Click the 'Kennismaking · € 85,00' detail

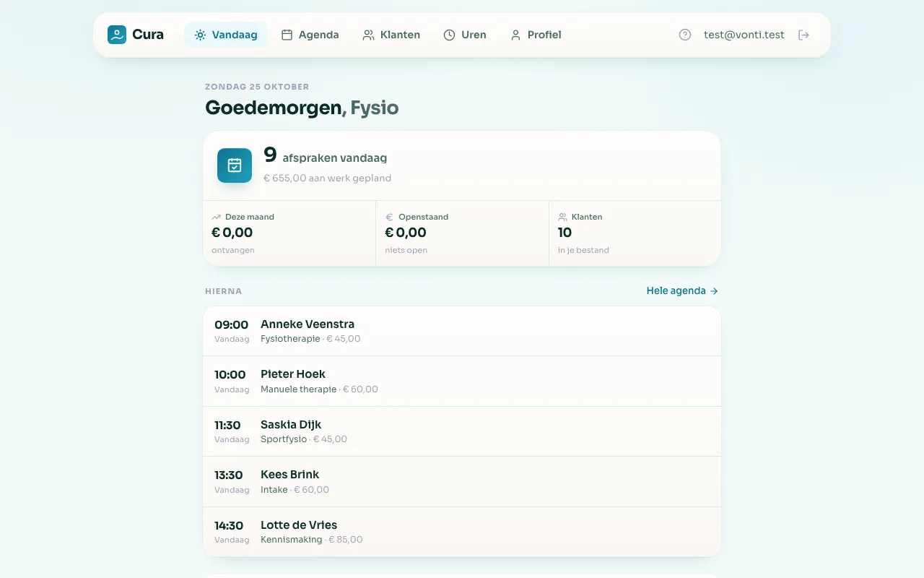(312, 540)
